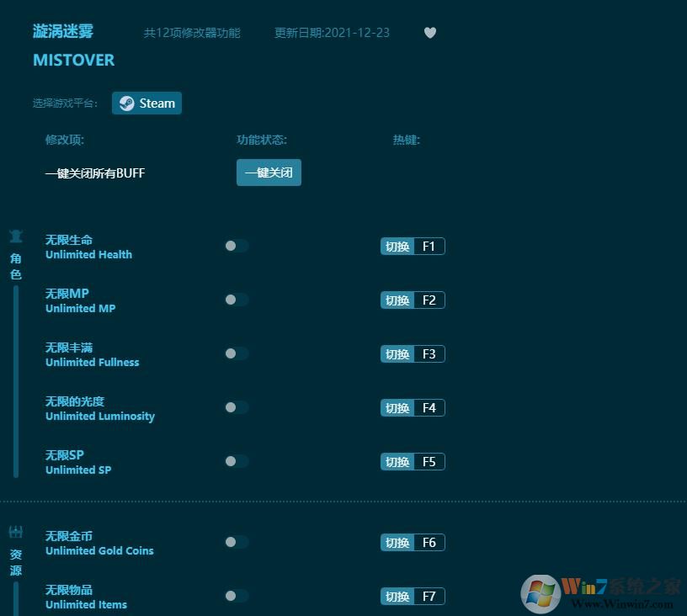
Task: Switch to the 资源 category tab
Action: (x=15, y=562)
